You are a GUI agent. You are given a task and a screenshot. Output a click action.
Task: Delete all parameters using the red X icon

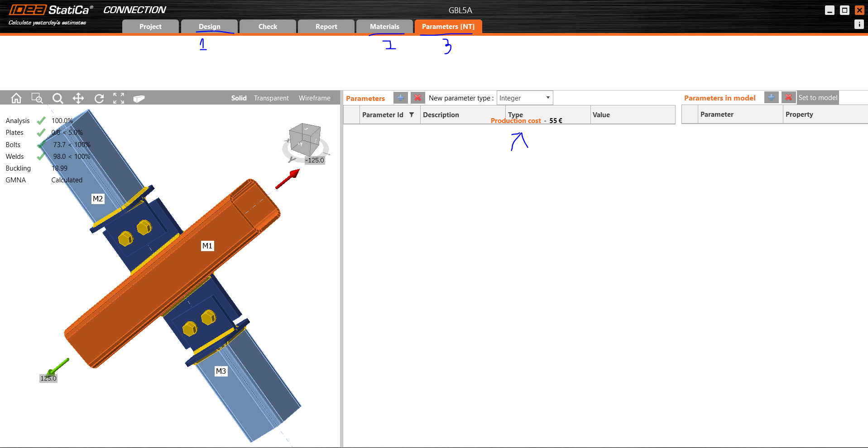(417, 97)
